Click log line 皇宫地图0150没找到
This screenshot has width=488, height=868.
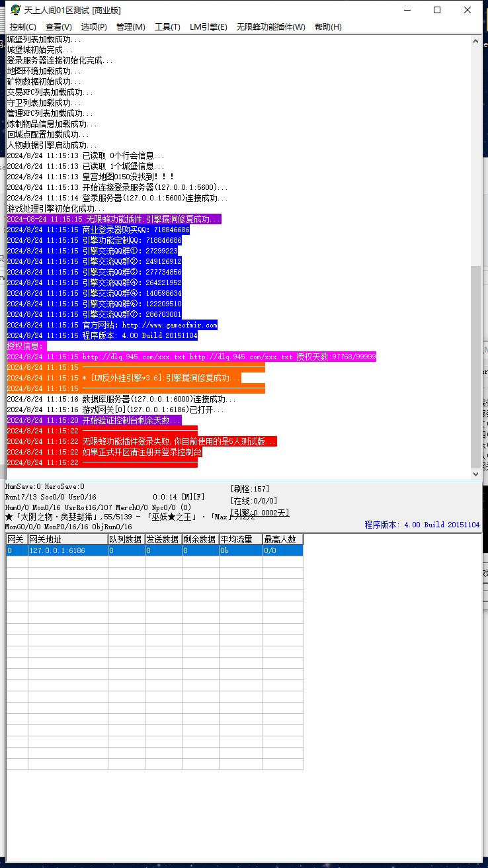(91, 177)
